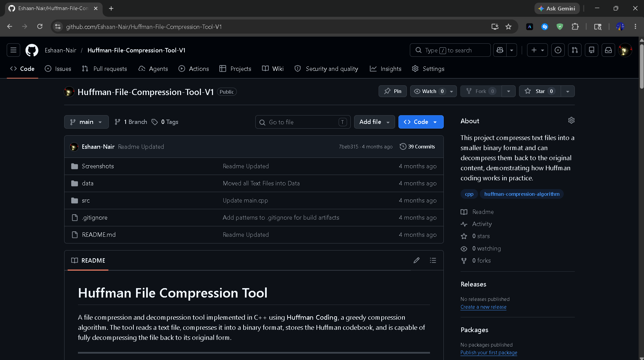Image resolution: width=644 pixels, height=360 pixels.
Task: Open the GitHub hamburger navigation menu
Action: [x=13, y=50]
